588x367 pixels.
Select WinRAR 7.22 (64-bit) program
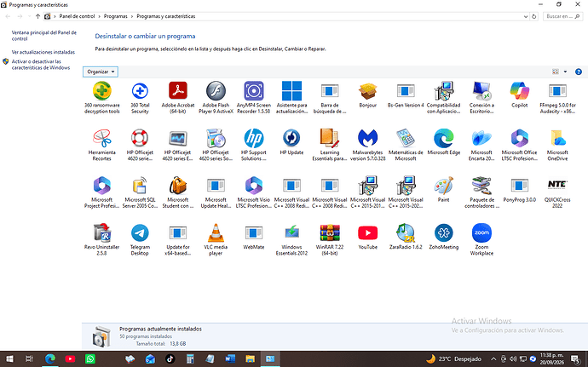pyautogui.click(x=330, y=239)
